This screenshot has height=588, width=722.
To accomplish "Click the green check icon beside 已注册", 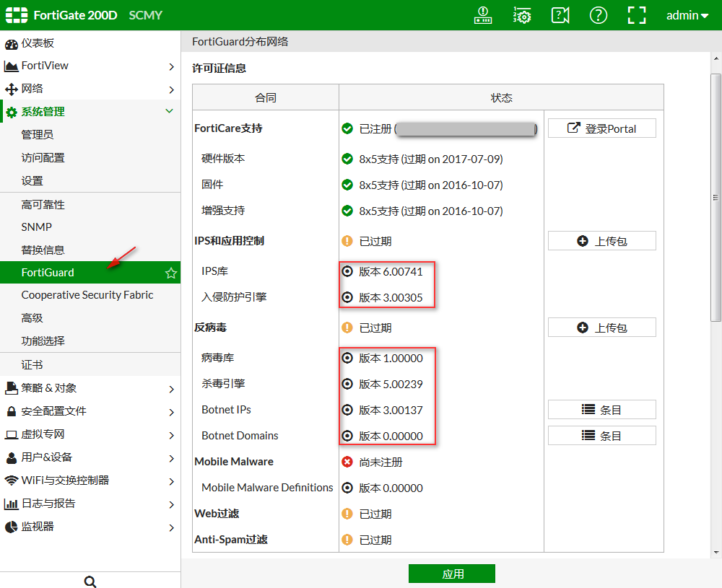I will tap(347, 128).
